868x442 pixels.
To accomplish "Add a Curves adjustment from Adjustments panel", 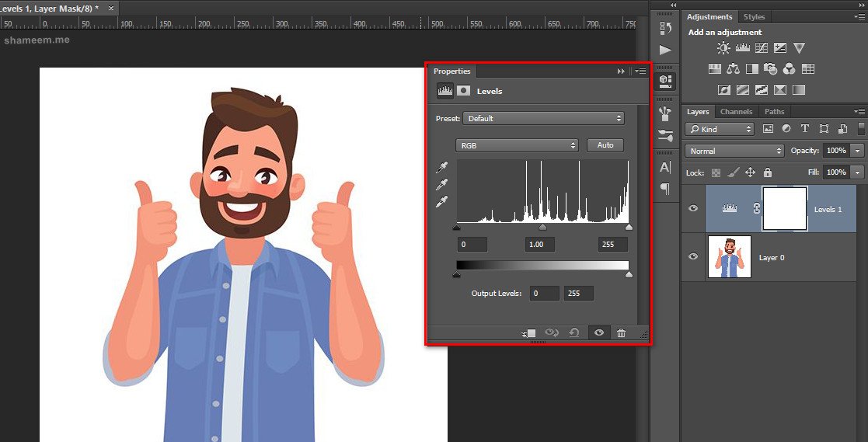I will click(x=762, y=48).
